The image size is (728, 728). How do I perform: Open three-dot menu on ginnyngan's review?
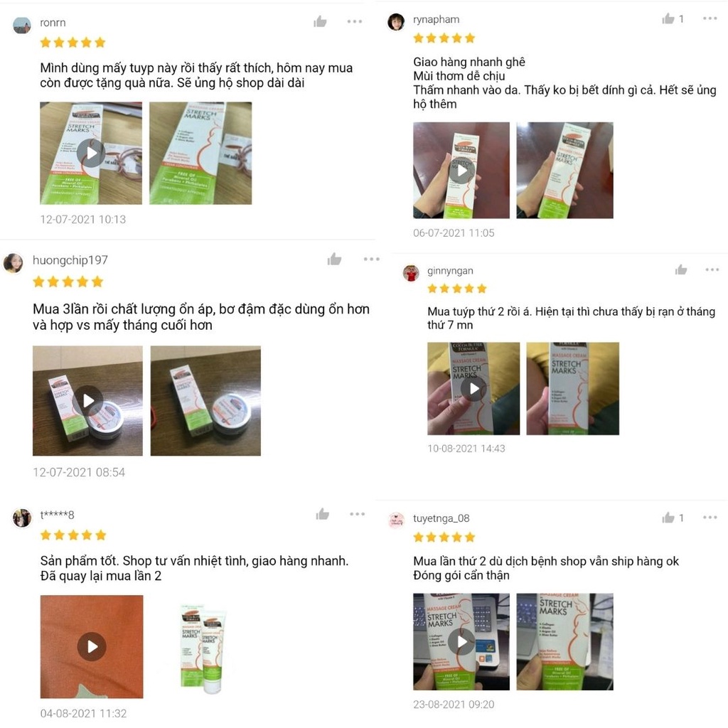click(712, 269)
